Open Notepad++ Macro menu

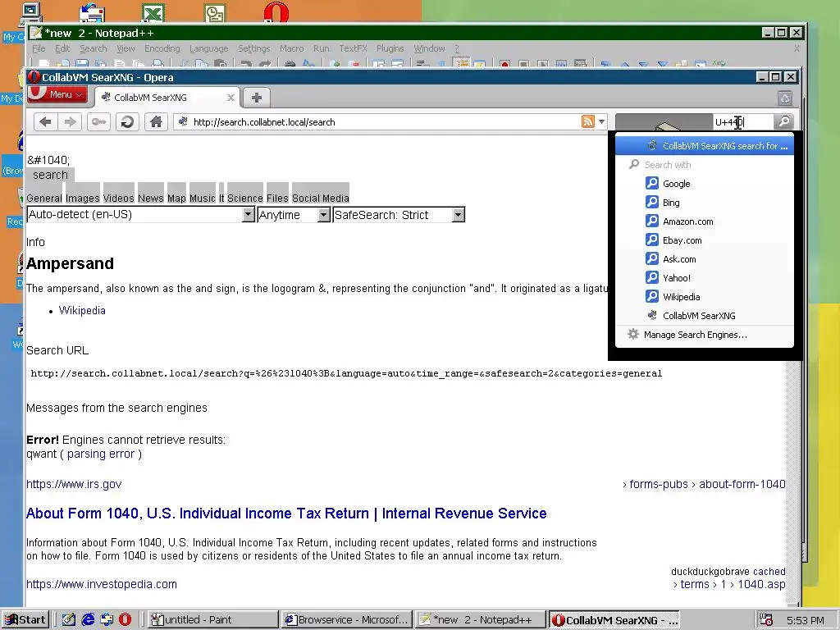tap(291, 48)
